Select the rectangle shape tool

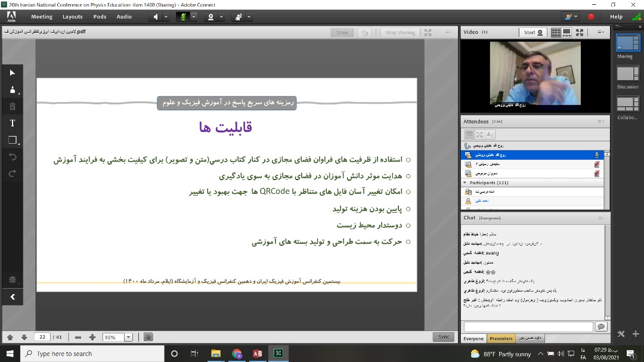point(12,140)
